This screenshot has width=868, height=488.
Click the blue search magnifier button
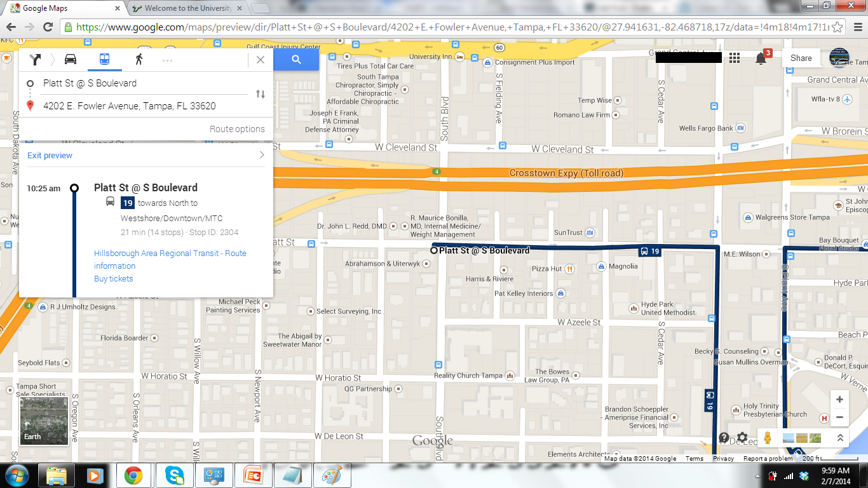click(x=296, y=60)
